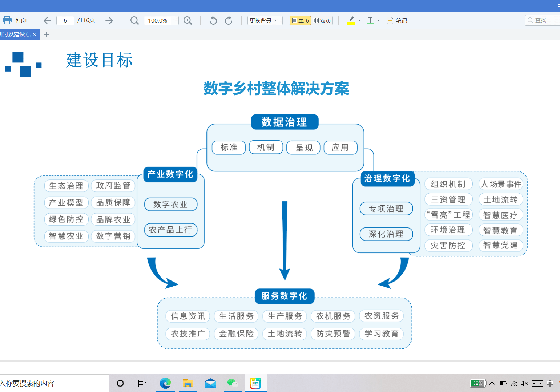Open File Explorer from taskbar
This screenshot has width=560, height=392.
pos(188,383)
